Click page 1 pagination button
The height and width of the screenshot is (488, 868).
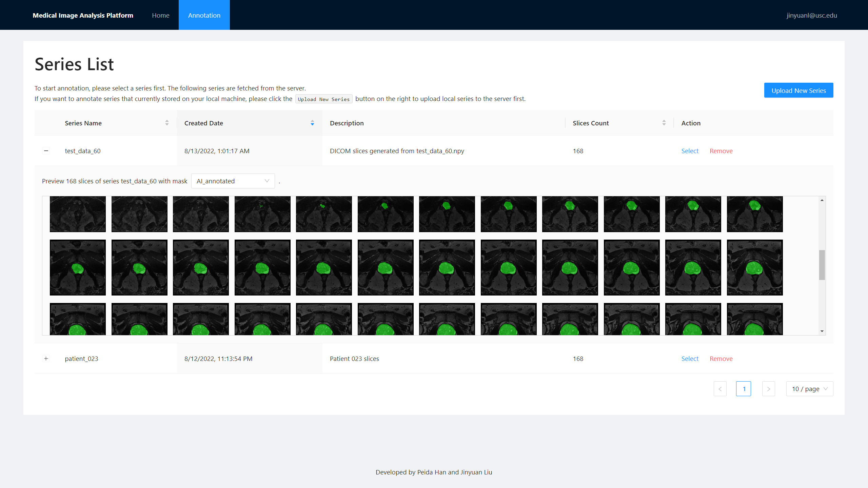click(x=744, y=388)
